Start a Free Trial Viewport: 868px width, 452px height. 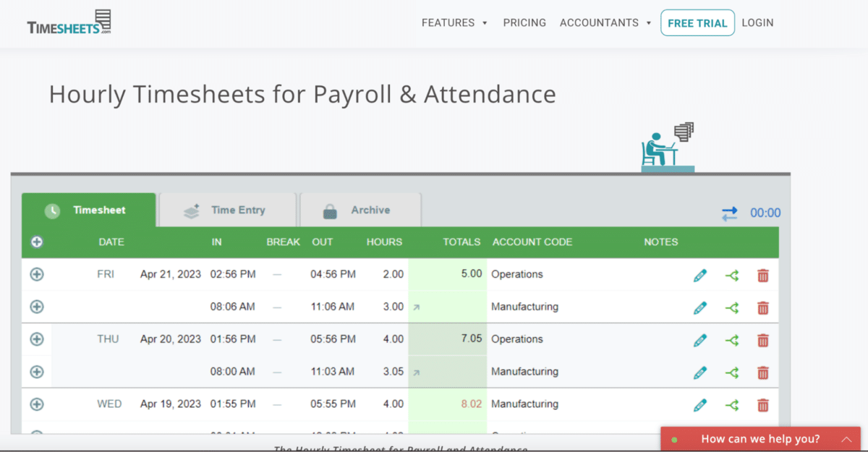tap(697, 23)
